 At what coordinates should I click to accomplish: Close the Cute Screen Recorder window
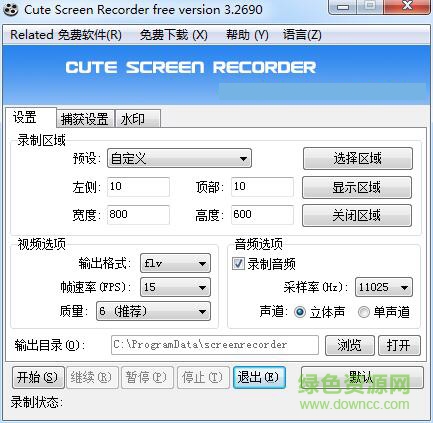pos(408,6)
